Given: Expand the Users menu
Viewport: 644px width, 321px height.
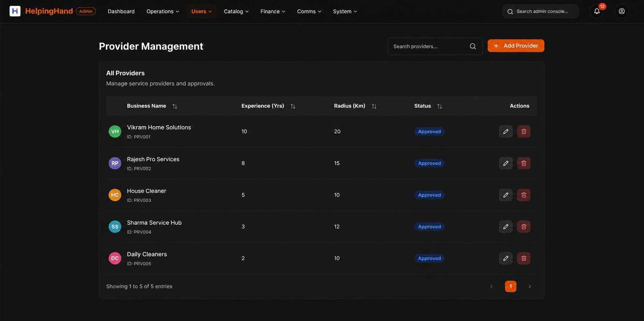Looking at the screenshot, I should pyautogui.click(x=201, y=12).
